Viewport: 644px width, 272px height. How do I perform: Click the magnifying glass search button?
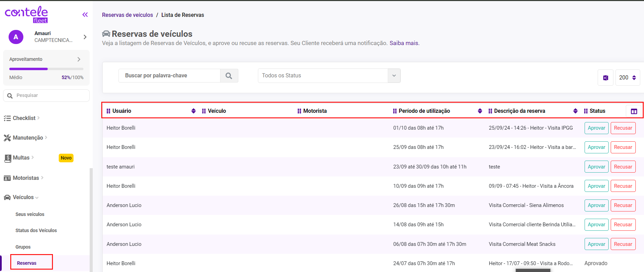tap(229, 76)
